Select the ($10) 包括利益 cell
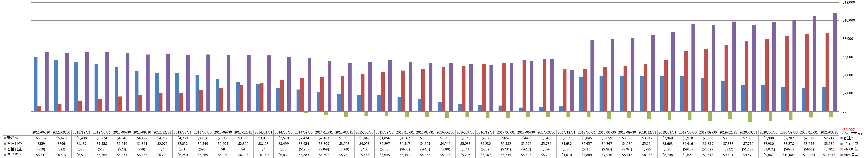This screenshot has width=868, height=158. coord(41,149)
